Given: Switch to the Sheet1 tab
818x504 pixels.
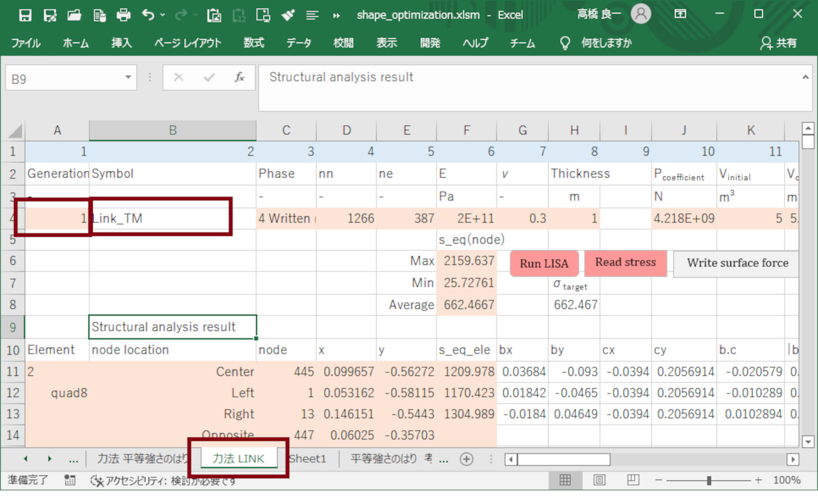Looking at the screenshot, I should pos(308,459).
